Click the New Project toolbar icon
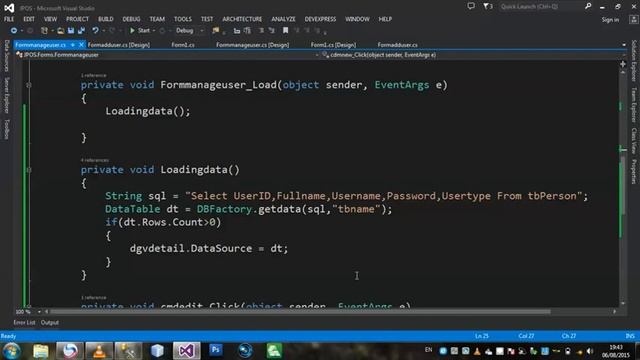 click(x=44, y=31)
